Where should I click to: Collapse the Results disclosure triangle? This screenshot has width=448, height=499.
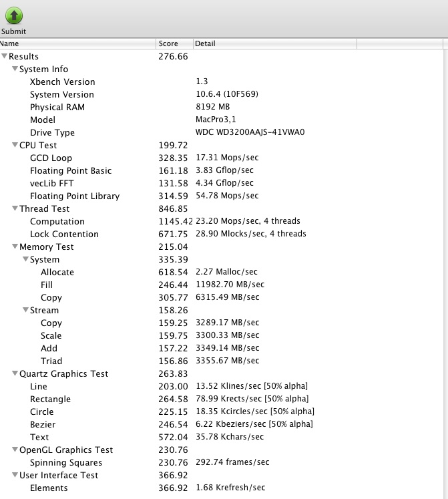pyautogui.click(x=4, y=56)
